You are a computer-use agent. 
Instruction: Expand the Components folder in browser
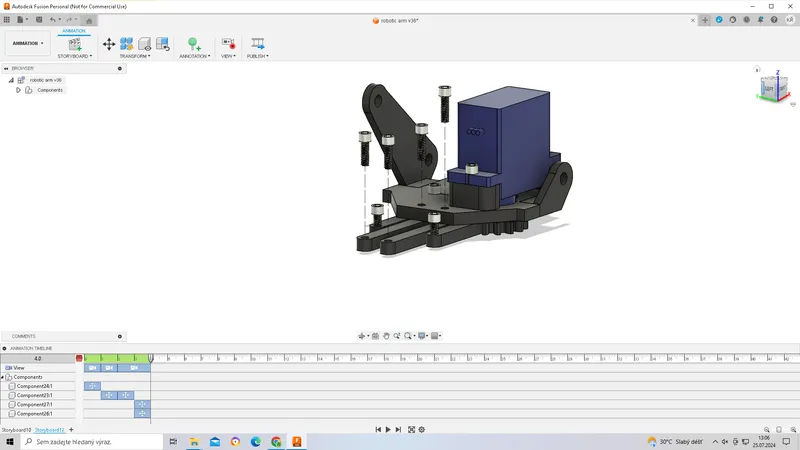18,90
